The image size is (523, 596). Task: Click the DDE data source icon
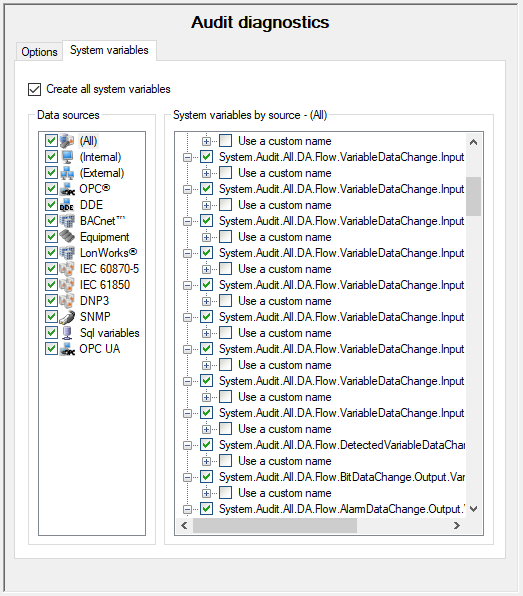(67, 205)
